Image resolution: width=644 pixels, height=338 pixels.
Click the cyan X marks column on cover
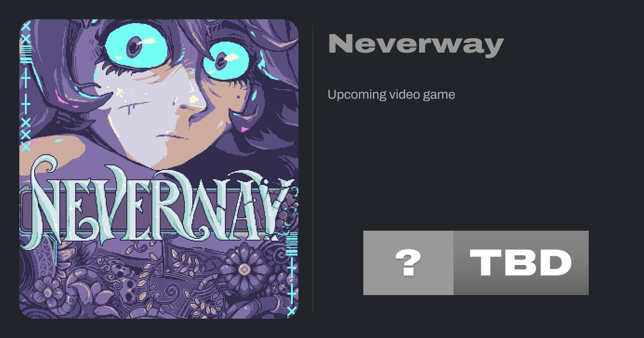(25, 133)
